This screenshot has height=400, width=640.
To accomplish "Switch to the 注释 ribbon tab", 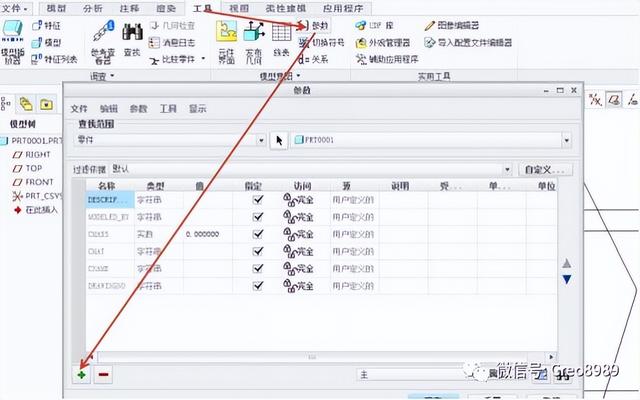I will click(x=129, y=8).
